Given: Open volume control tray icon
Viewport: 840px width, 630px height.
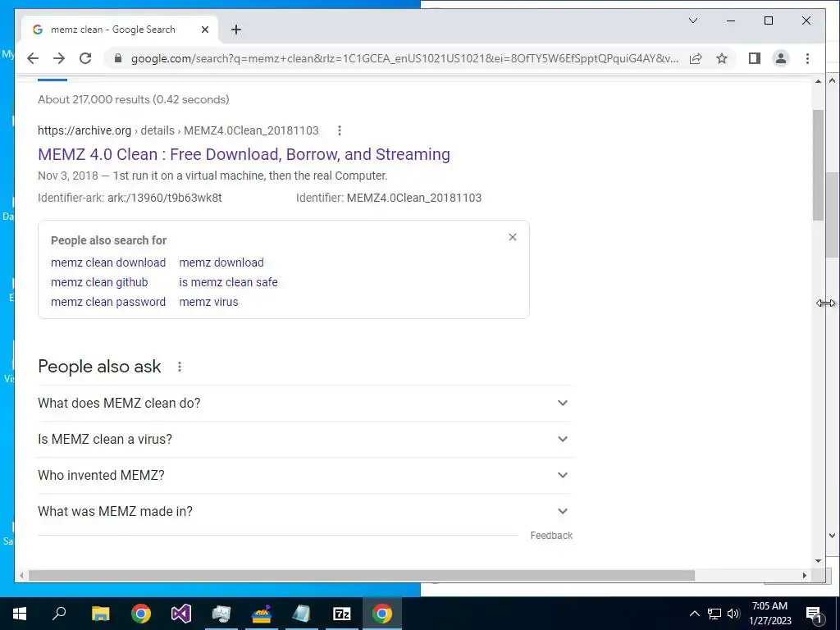Looking at the screenshot, I should (x=733, y=614).
